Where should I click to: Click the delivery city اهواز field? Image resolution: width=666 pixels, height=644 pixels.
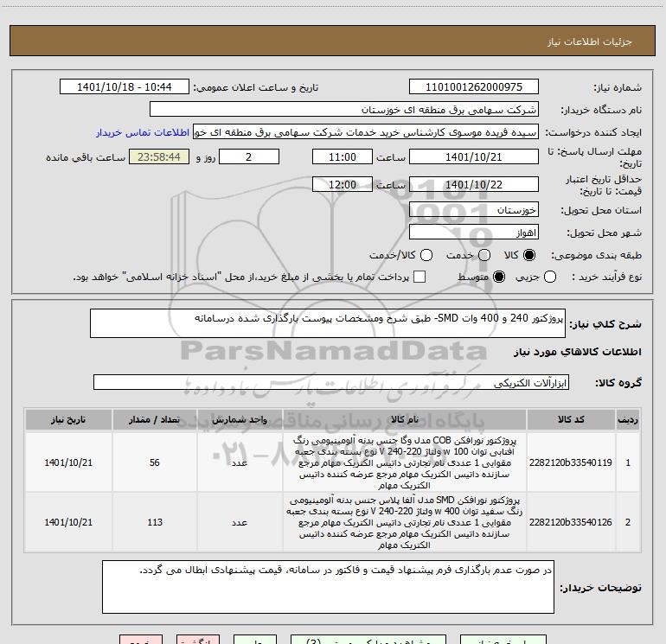[x=473, y=233]
